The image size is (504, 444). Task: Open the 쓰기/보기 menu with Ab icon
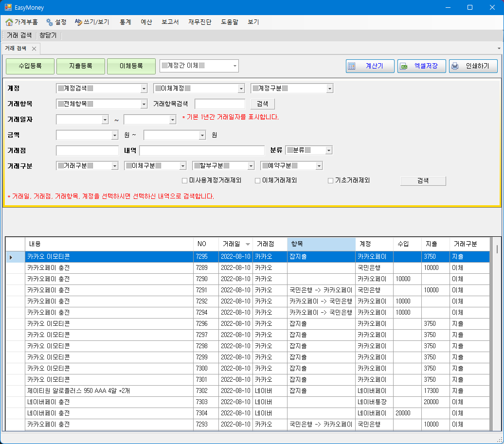pyautogui.click(x=92, y=22)
